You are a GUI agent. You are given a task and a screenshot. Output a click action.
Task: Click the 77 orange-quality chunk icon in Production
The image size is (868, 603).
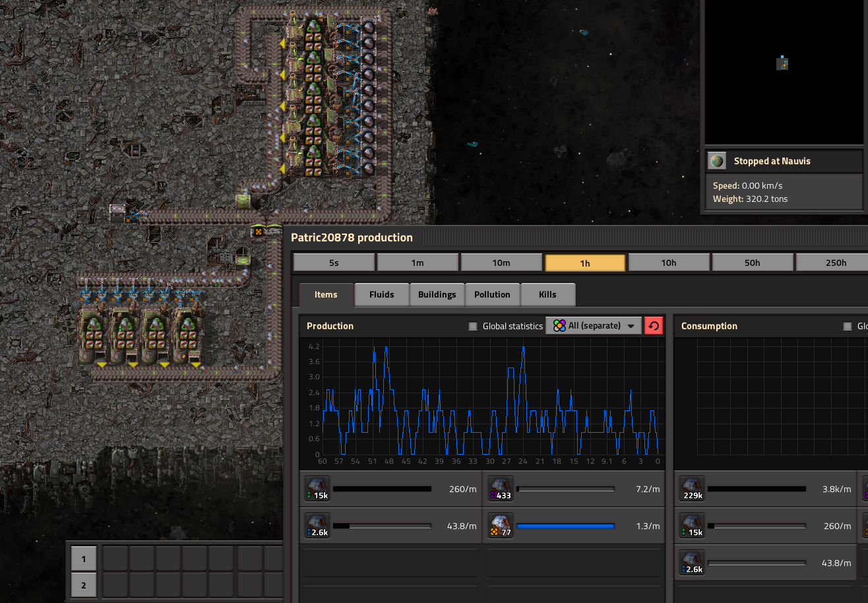(501, 526)
